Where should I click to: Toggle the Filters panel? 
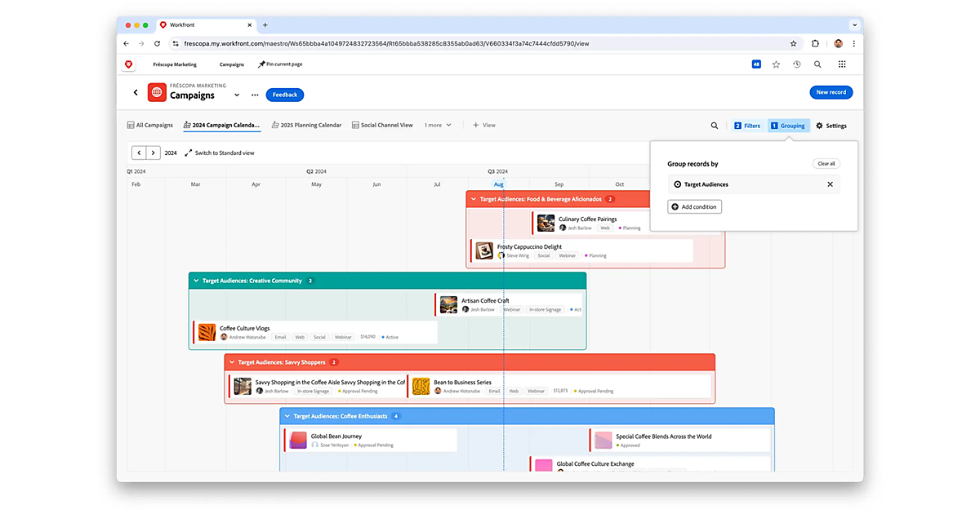[747, 126]
